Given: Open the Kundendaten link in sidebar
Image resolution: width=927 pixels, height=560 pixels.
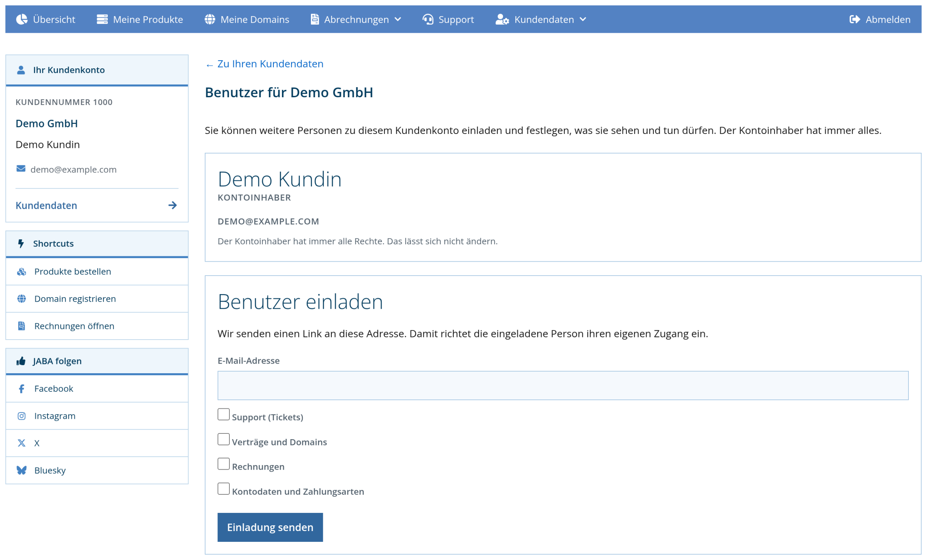Looking at the screenshot, I should [97, 205].
